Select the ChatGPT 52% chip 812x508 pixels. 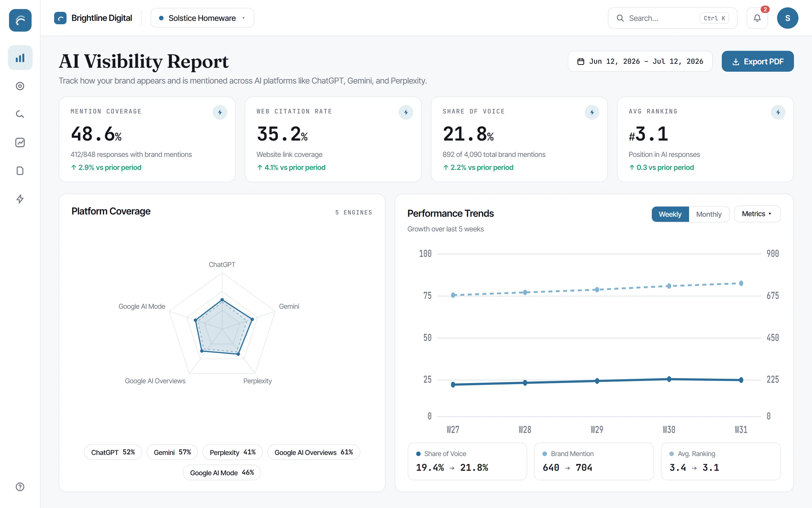tap(113, 452)
